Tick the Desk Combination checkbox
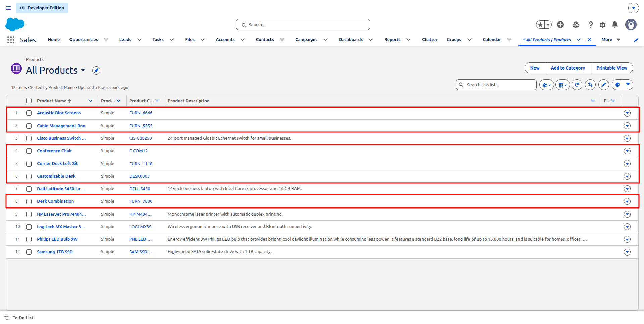The height and width of the screenshot is (324, 644). pos(29,201)
